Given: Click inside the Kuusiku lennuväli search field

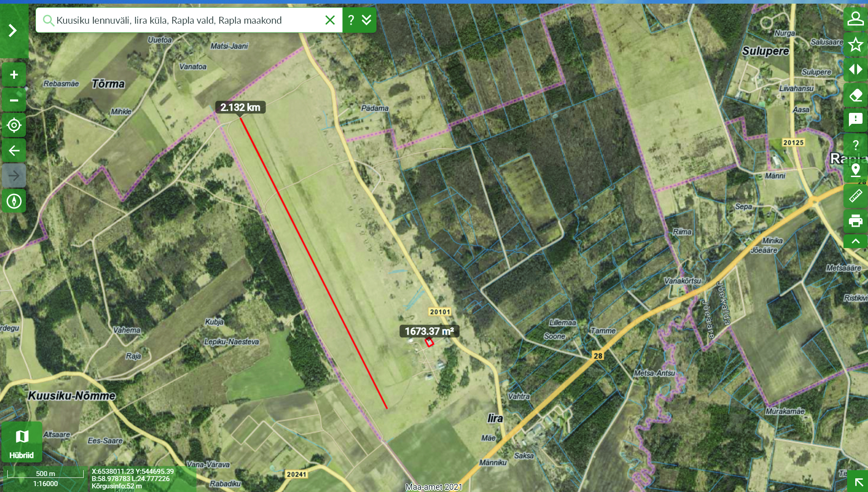Looking at the screenshot, I should coord(182,20).
